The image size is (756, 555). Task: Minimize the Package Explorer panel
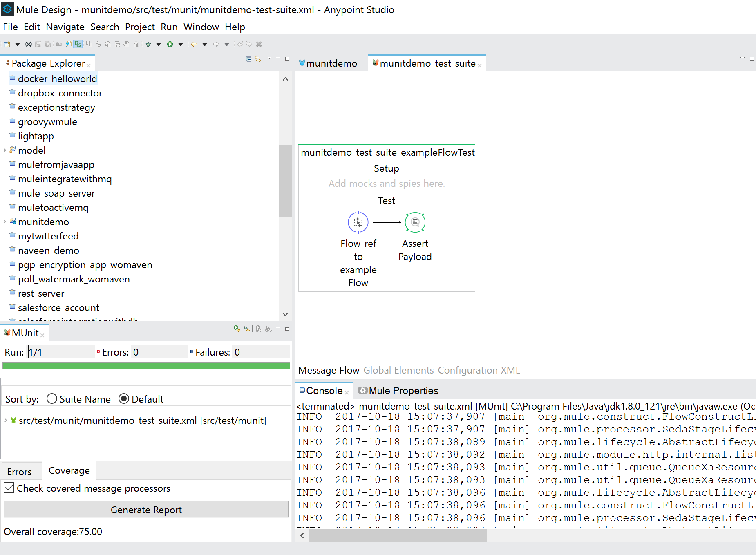coord(278,58)
